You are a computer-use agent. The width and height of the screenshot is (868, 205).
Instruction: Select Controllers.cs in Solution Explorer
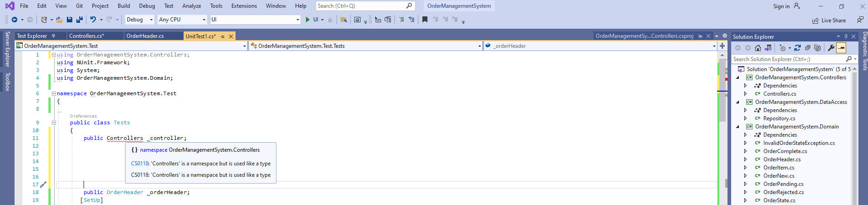780,94
